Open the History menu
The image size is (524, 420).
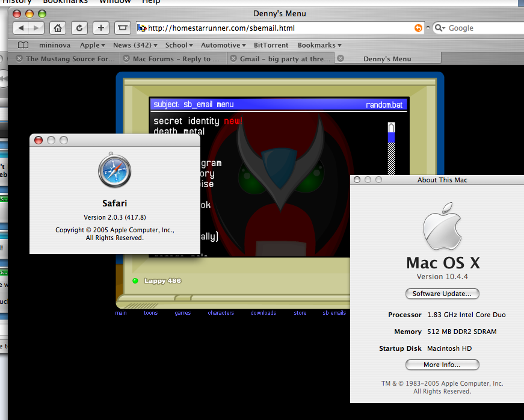(16, 2)
